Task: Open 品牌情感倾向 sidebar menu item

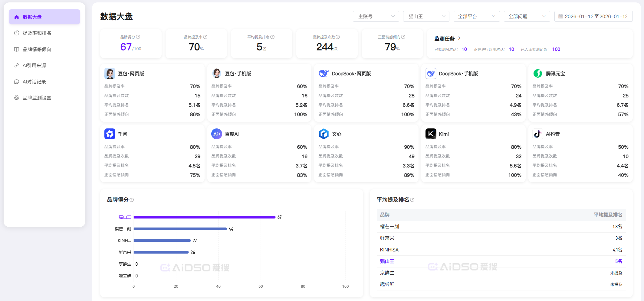Action: click(x=37, y=49)
